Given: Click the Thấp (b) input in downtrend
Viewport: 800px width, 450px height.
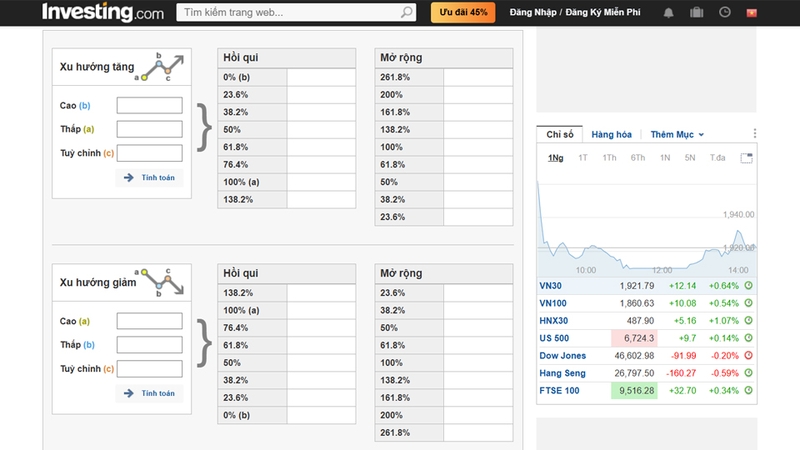Looking at the screenshot, I should tap(149, 345).
